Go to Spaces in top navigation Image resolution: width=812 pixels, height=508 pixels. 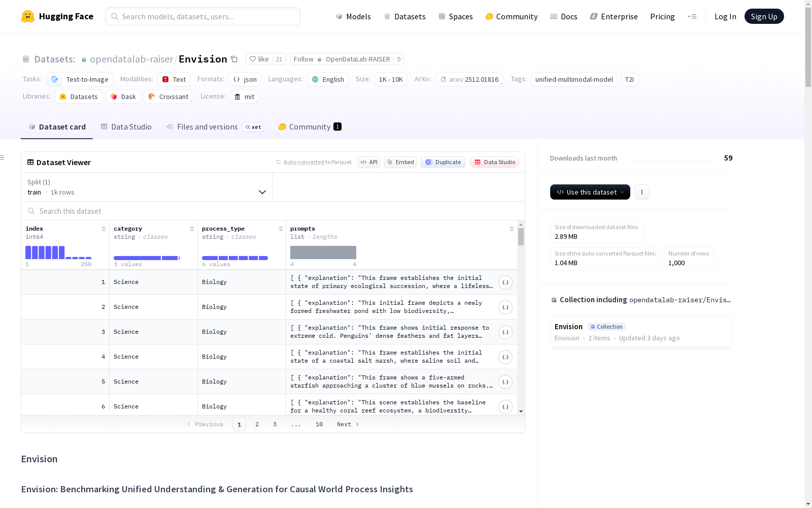(456, 16)
